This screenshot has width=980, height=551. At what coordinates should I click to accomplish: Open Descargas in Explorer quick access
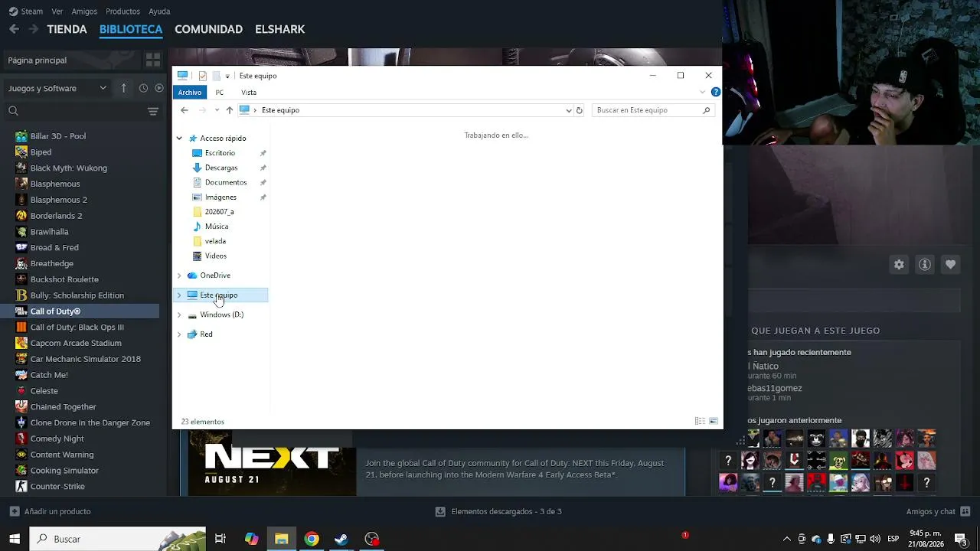coord(221,168)
